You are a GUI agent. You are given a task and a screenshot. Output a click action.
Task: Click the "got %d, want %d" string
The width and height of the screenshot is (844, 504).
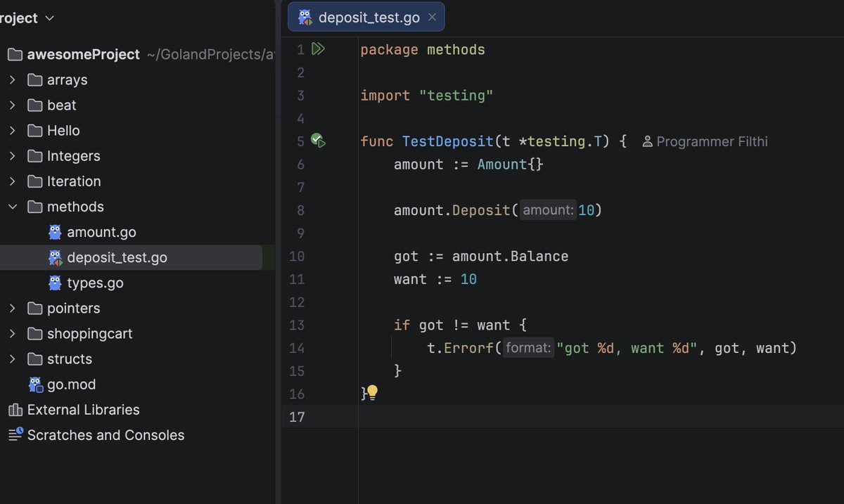pyautogui.click(x=627, y=348)
